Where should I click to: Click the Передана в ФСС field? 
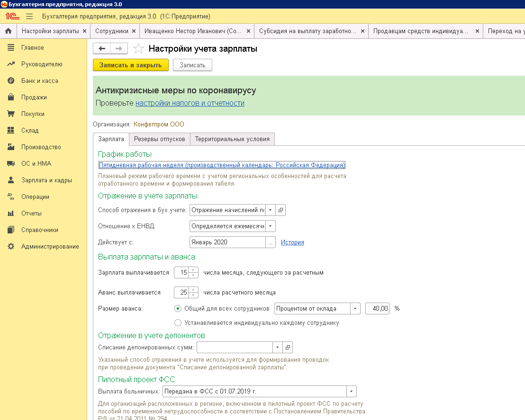(x=255, y=391)
